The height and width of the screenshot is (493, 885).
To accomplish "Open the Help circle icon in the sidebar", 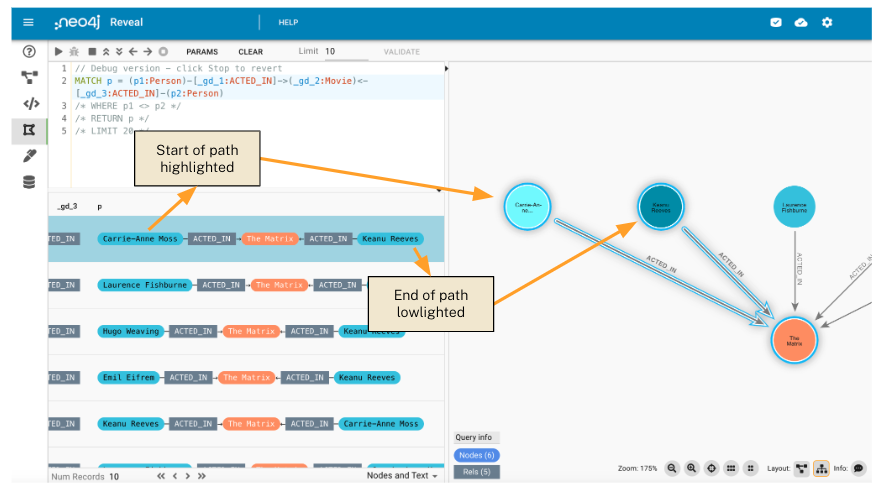I will point(29,52).
